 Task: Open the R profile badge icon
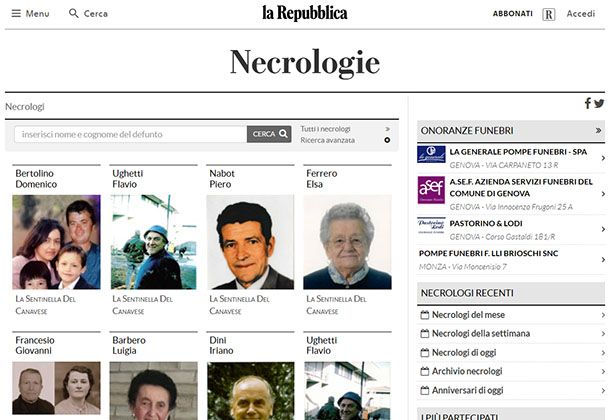[549, 14]
